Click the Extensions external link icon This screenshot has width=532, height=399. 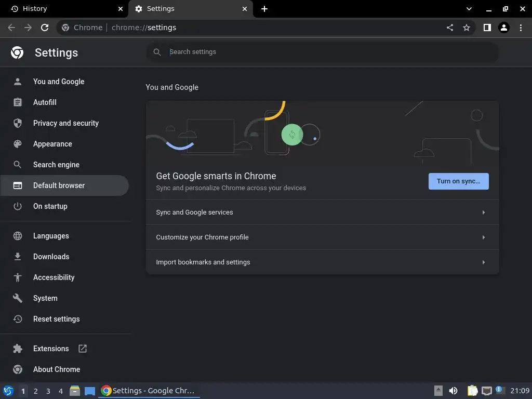[x=83, y=349]
